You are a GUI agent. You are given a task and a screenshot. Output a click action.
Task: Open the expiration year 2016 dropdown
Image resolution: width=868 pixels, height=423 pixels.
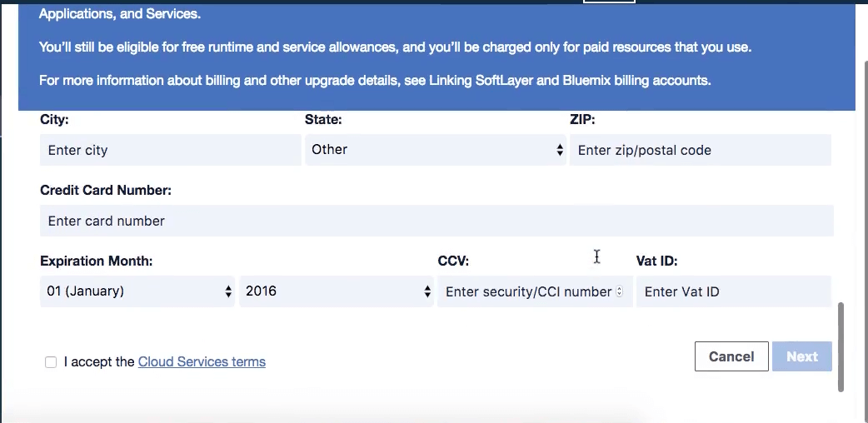336,291
